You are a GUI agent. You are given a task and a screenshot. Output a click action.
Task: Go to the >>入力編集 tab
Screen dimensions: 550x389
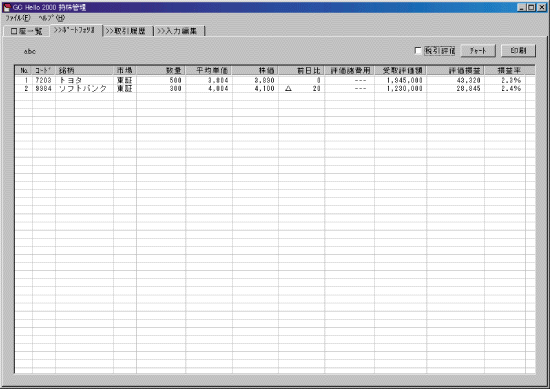[180, 31]
